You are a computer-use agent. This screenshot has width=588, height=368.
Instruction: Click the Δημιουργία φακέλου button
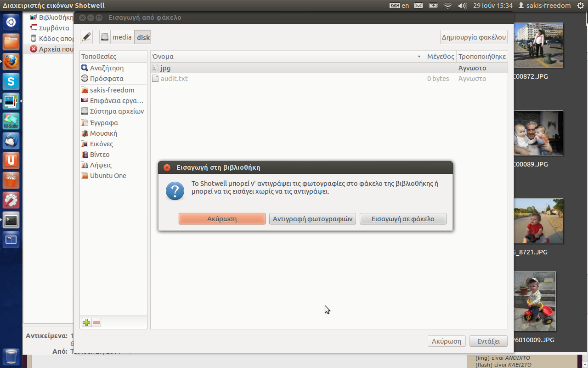[474, 37]
